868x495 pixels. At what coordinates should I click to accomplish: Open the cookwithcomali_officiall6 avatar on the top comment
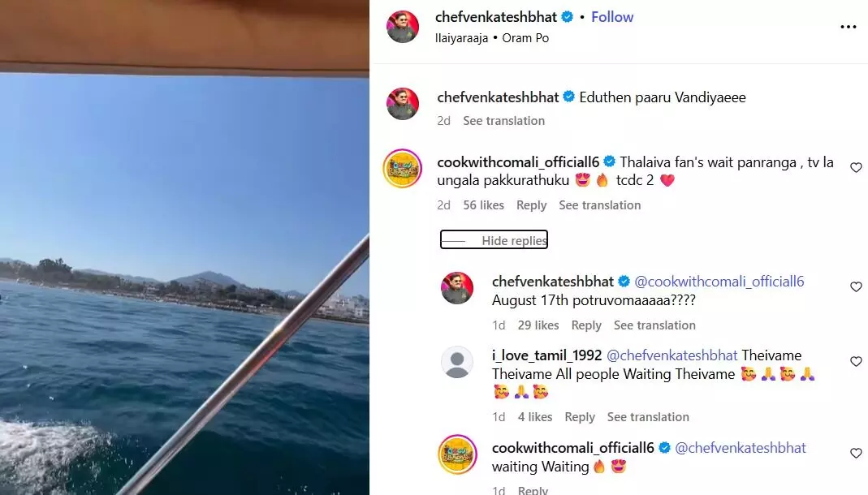pos(403,168)
